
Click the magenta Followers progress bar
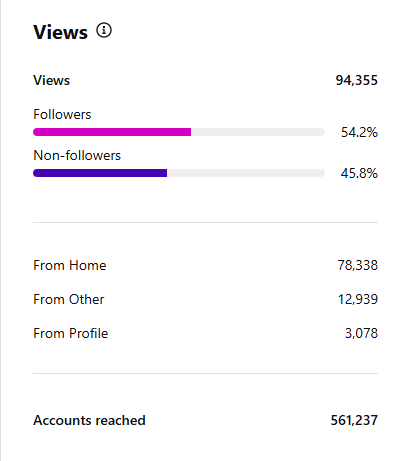coord(112,132)
